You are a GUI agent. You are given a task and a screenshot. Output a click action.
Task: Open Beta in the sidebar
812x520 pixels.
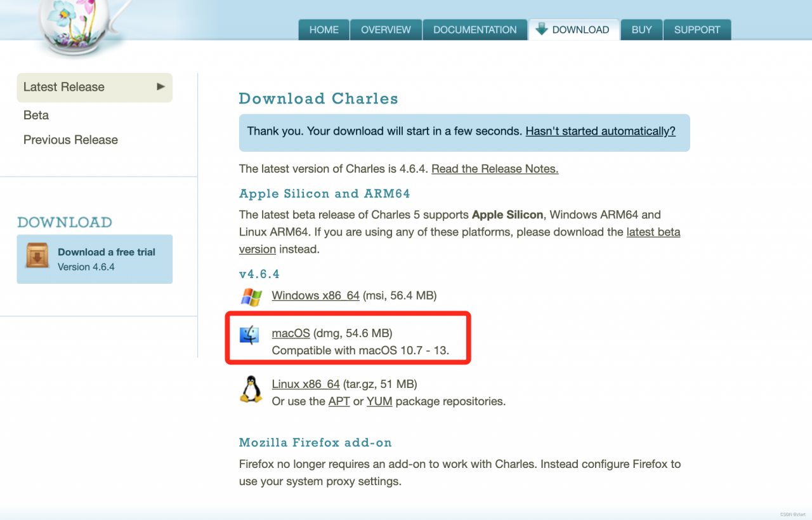tap(36, 115)
